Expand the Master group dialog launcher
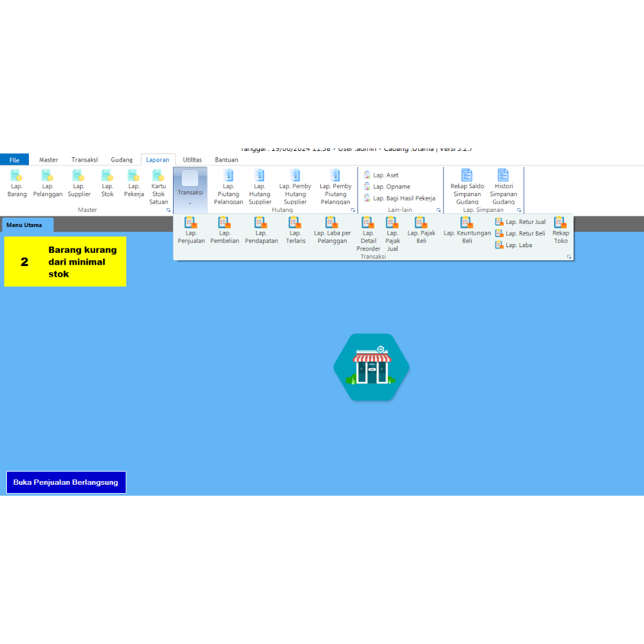644x644 pixels. tap(169, 210)
